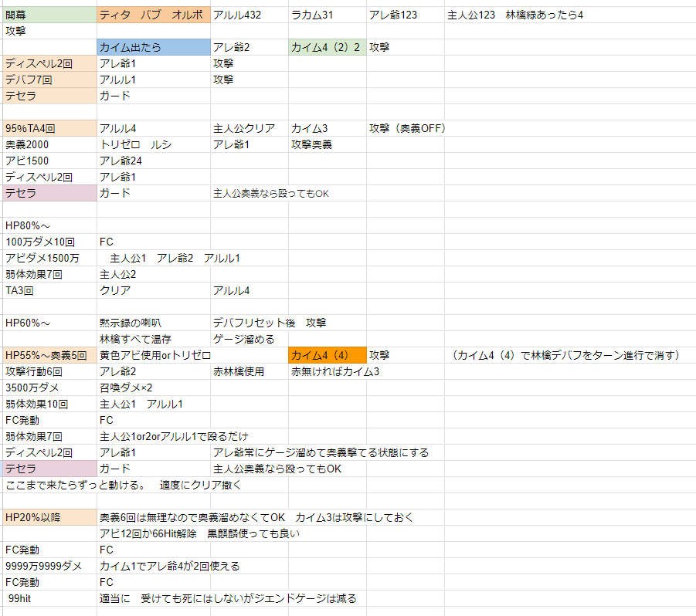This screenshot has width=696, height=616.
Task: Click the 攻撃奥義 cell
Action: click(328, 144)
